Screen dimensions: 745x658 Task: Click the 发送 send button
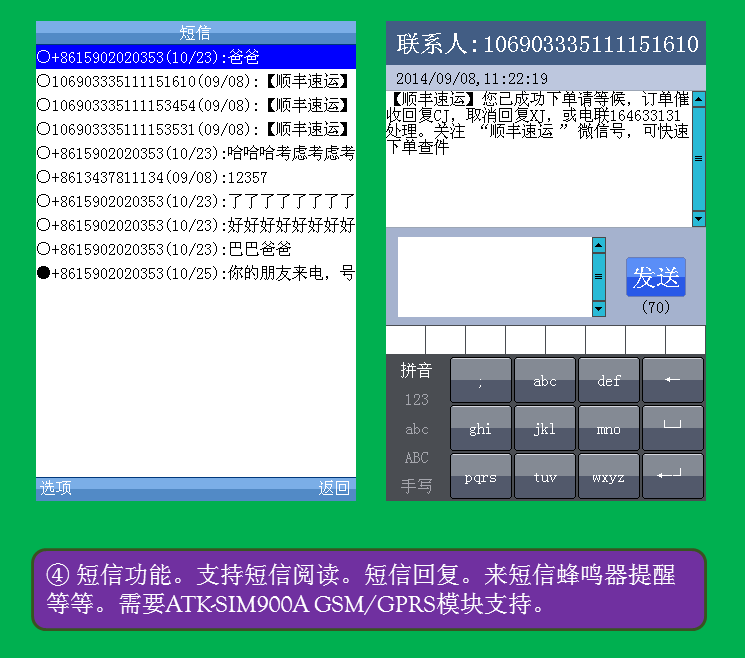(x=656, y=277)
